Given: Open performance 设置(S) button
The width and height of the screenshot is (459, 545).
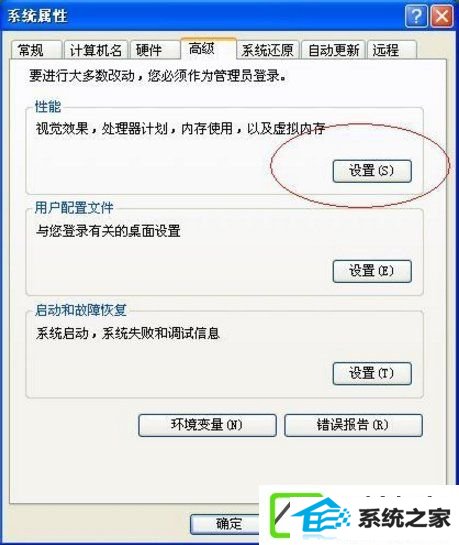Looking at the screenshot, I should [372, 171].
